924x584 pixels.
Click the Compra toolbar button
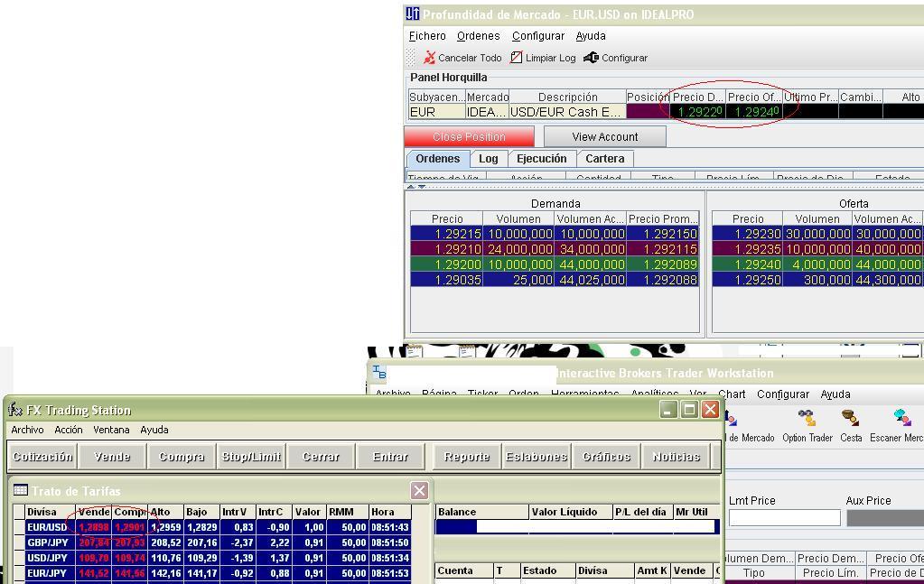182,456
